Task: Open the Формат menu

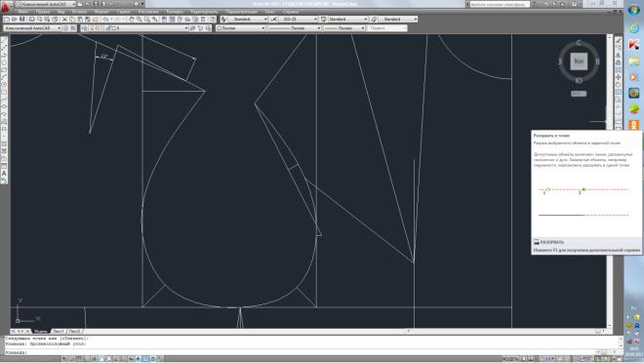Action: tap(101, 12)
